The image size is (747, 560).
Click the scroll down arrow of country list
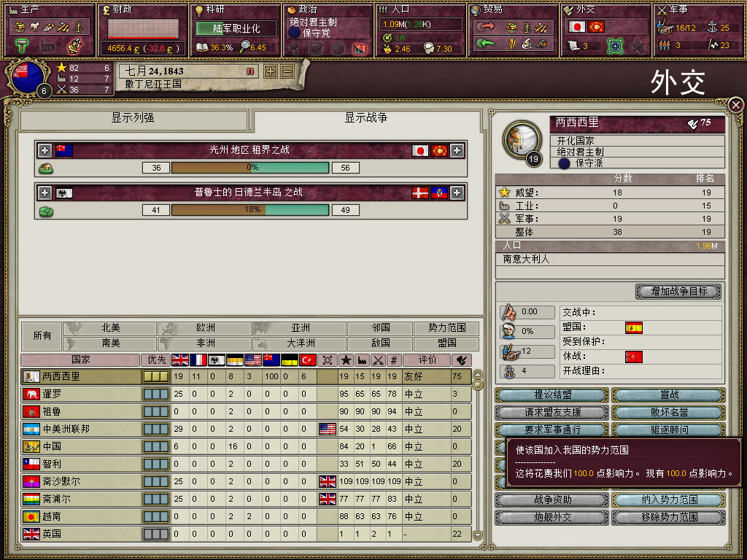478,535
